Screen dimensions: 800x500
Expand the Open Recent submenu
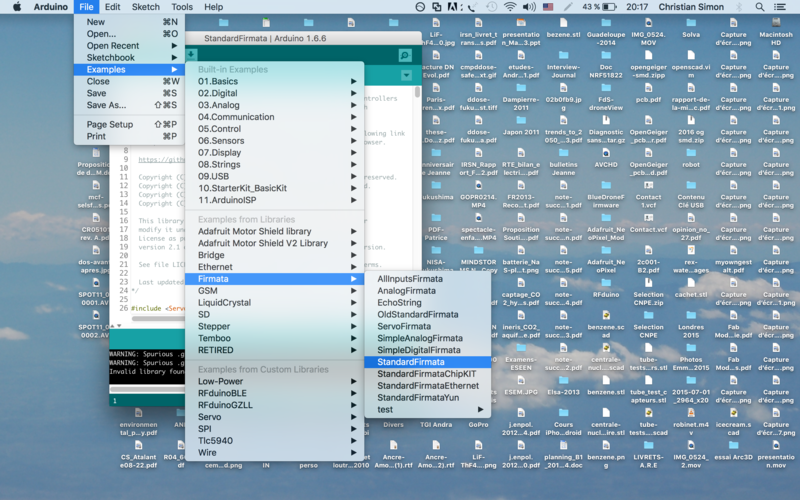click(130, 45)
